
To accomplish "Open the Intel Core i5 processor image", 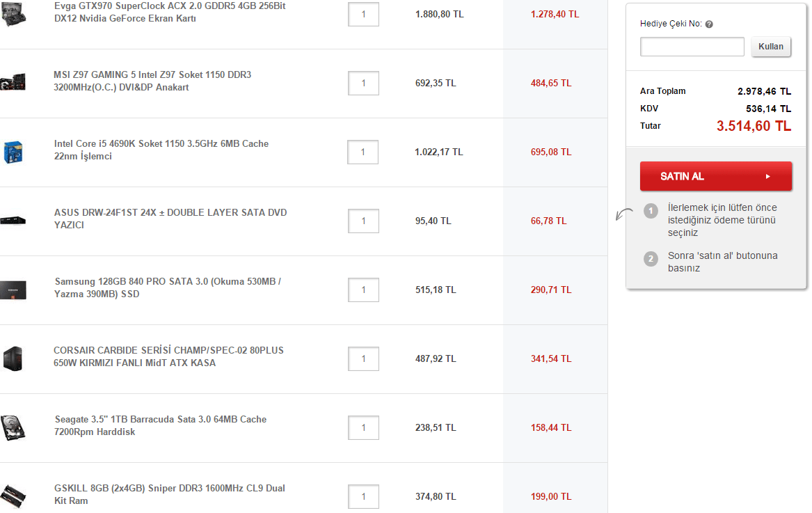I will click(12, 152).
